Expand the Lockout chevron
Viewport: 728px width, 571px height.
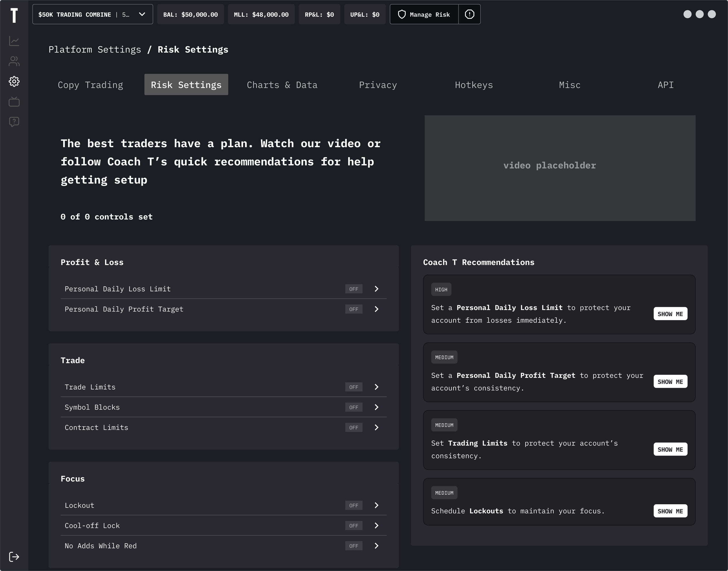coord(377,505)
